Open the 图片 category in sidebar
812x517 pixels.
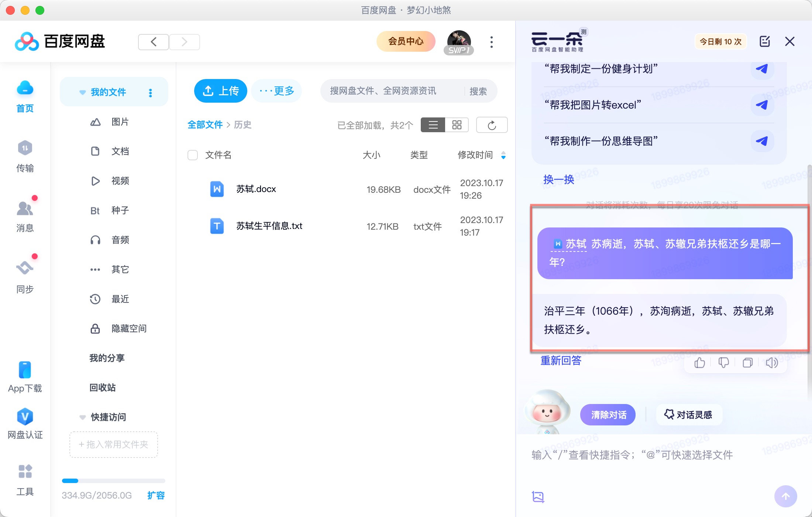120,122
